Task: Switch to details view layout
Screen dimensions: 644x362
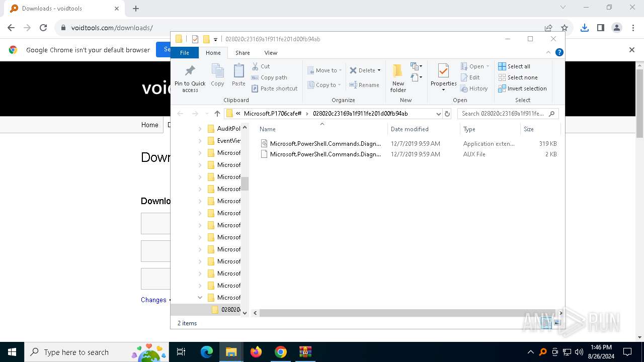Action: [547, 323]
